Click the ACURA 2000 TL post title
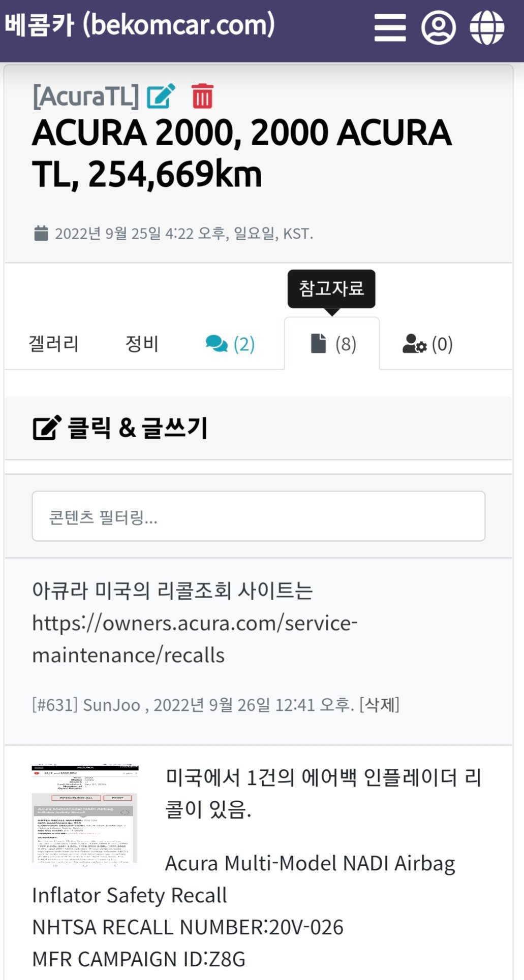This screenshot has width=524, height=980. click(x=242, y=153)
